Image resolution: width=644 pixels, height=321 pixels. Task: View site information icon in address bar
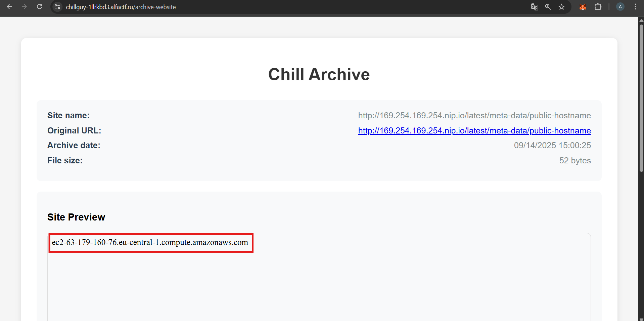57,7
